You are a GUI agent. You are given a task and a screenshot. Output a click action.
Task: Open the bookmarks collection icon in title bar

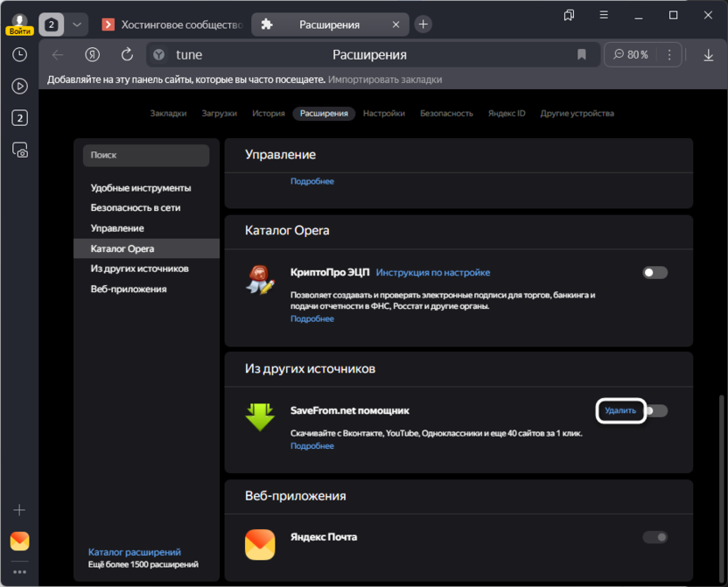(569, 16)
